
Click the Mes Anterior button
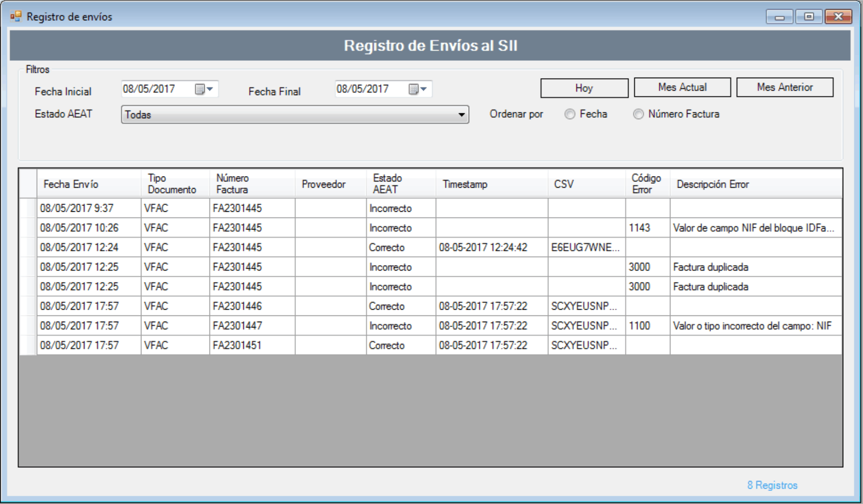(x=785, y=87)
